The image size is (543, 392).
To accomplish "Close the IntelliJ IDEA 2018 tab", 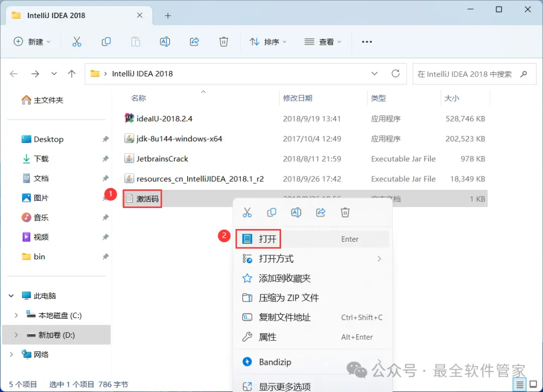I will (140, 15).
